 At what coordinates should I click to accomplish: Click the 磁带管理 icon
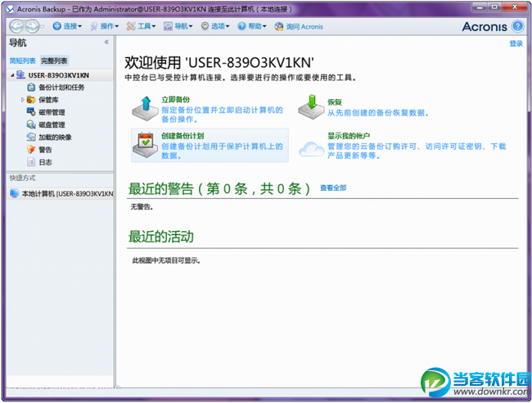coord(31,112)
